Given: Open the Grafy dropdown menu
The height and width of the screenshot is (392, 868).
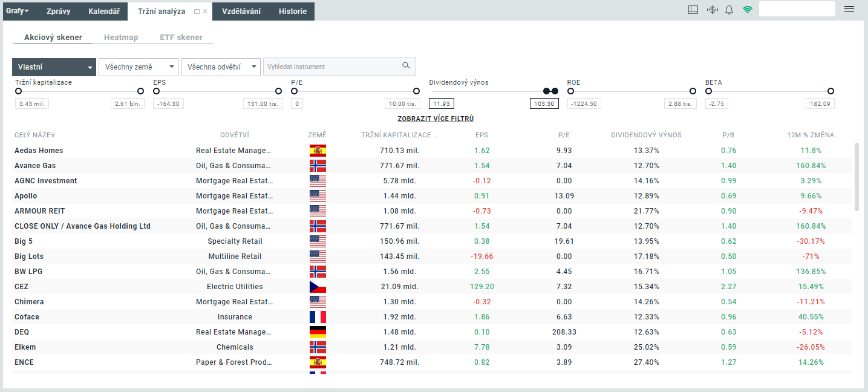Looking at the screenshot, I should pos(17,11).
